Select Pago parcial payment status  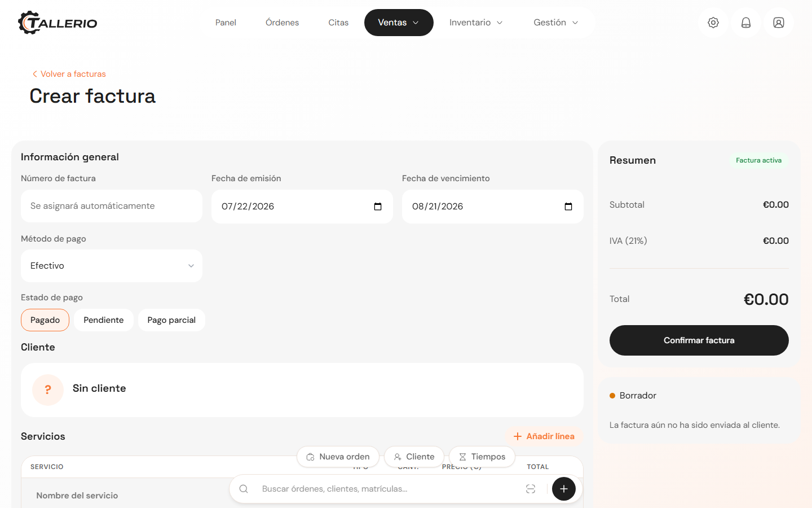coord(171,320)
